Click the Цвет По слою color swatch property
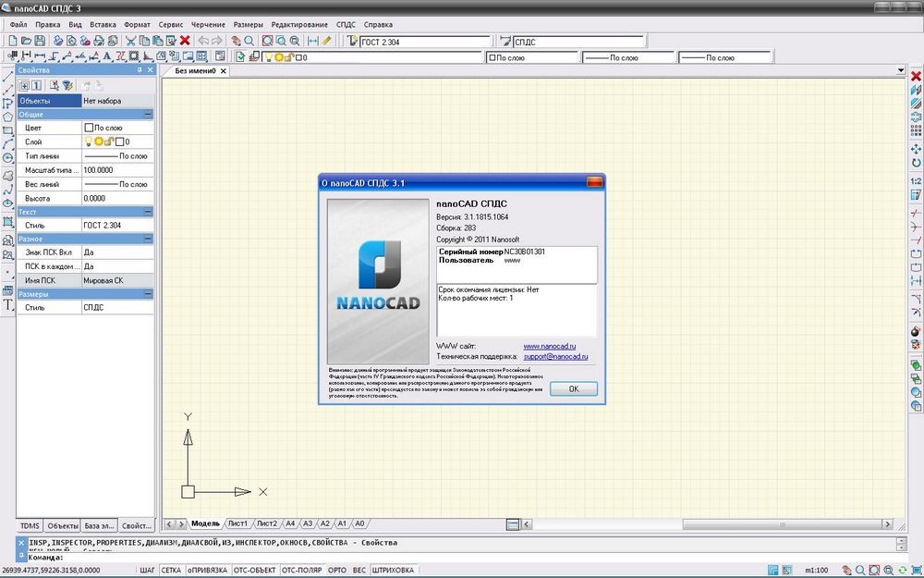The width and height of the screenshot is (924, 578). (x=89, y=128)
